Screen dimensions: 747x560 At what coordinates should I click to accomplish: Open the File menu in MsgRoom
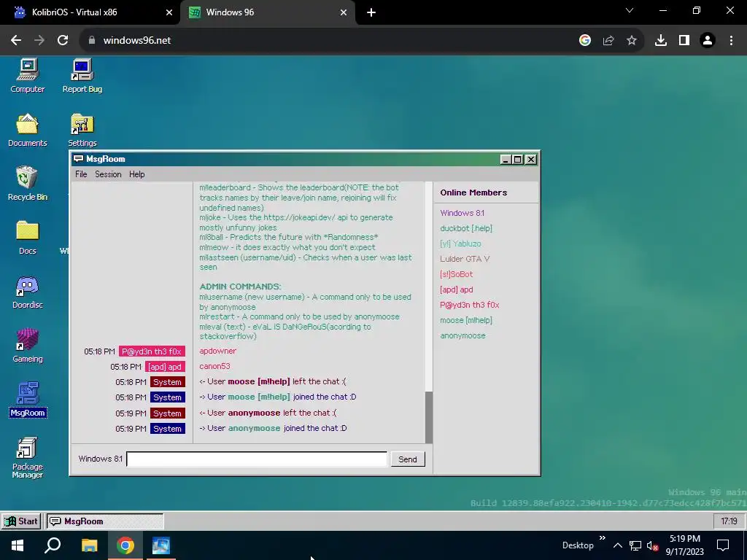click(x=81, y=174)
